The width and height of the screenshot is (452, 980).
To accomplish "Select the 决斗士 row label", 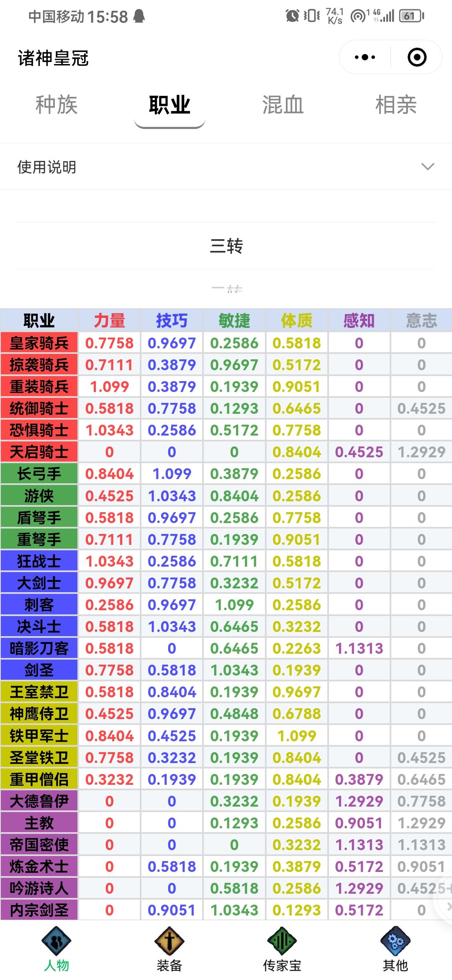I will 39,627.
